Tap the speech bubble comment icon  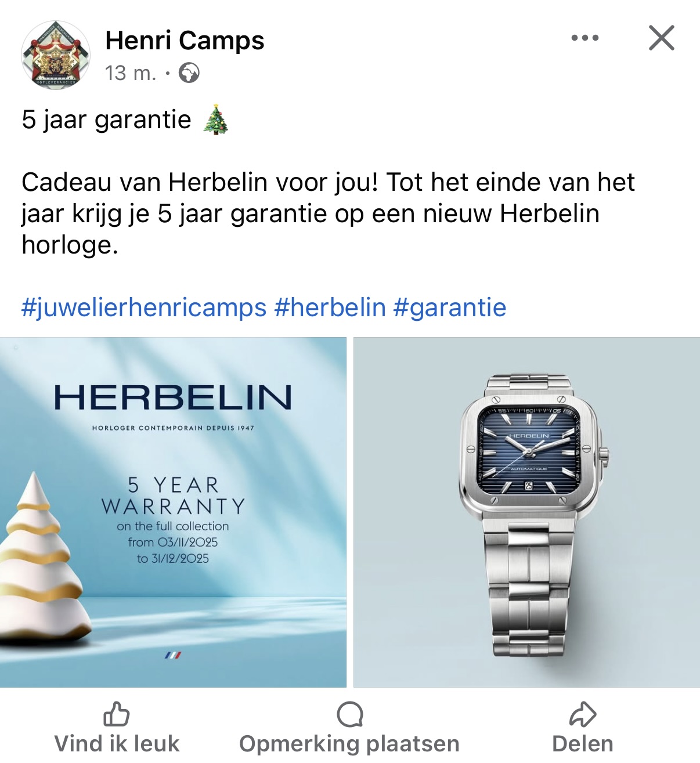tap(350, 714)
